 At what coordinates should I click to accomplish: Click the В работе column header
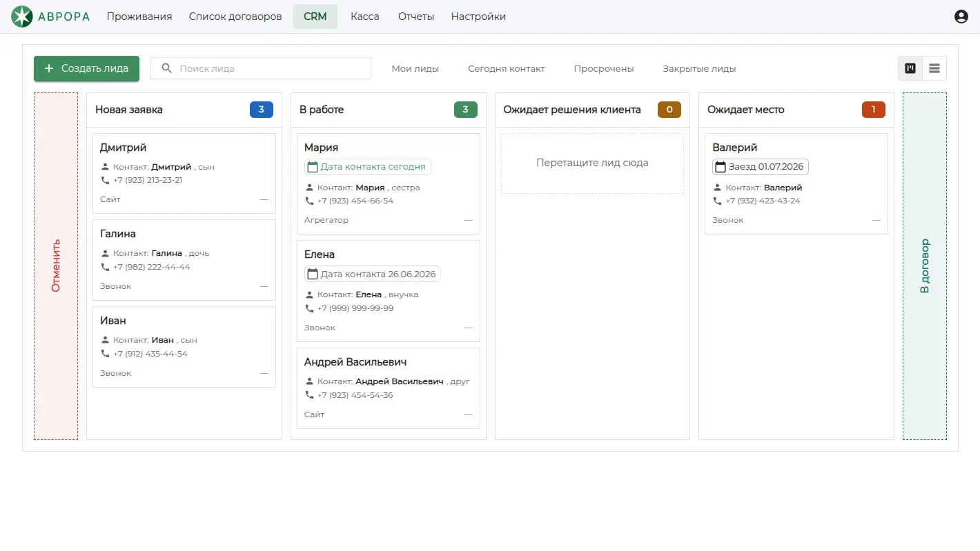[389, 110]
